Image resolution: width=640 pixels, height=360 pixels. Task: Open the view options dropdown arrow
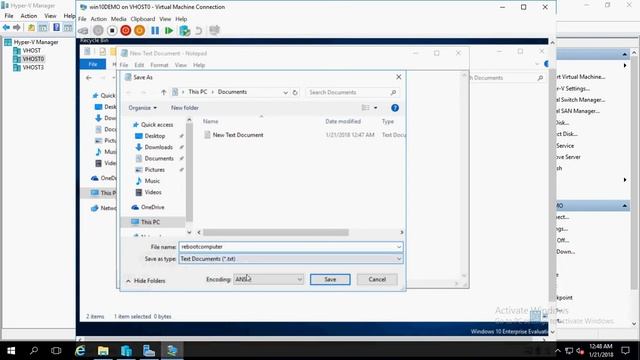tap(376, 108)
